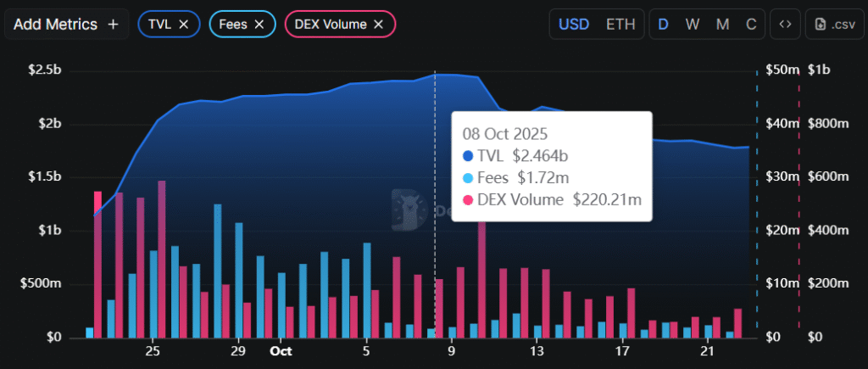This screenshot has height=369, width=868.
Task: Open the Add Metrics selector
Action: point(56,25)
